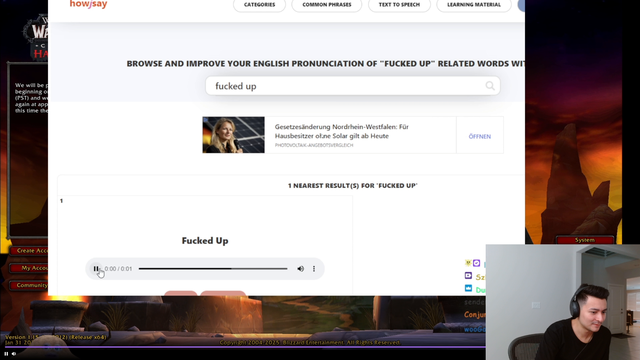Click the My Account button in WoW launcher
Viewport: 640px width, 360px height.
(29, 268)
